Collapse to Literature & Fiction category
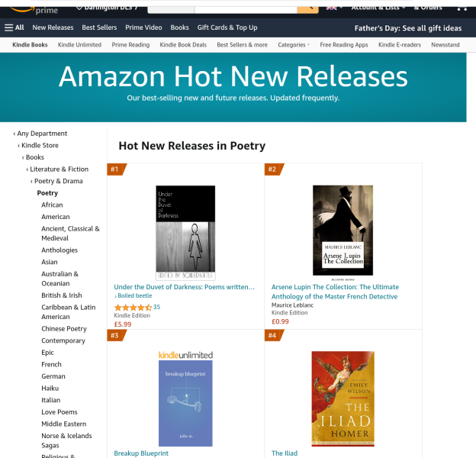This screenshot has height=458, width=476. [59, 169]
